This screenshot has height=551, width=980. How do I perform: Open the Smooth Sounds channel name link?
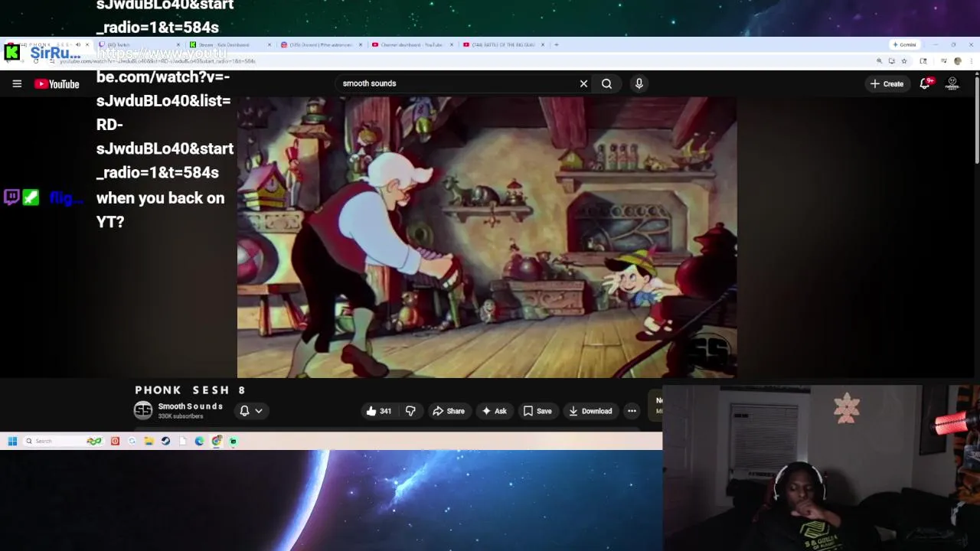(191, 406)
